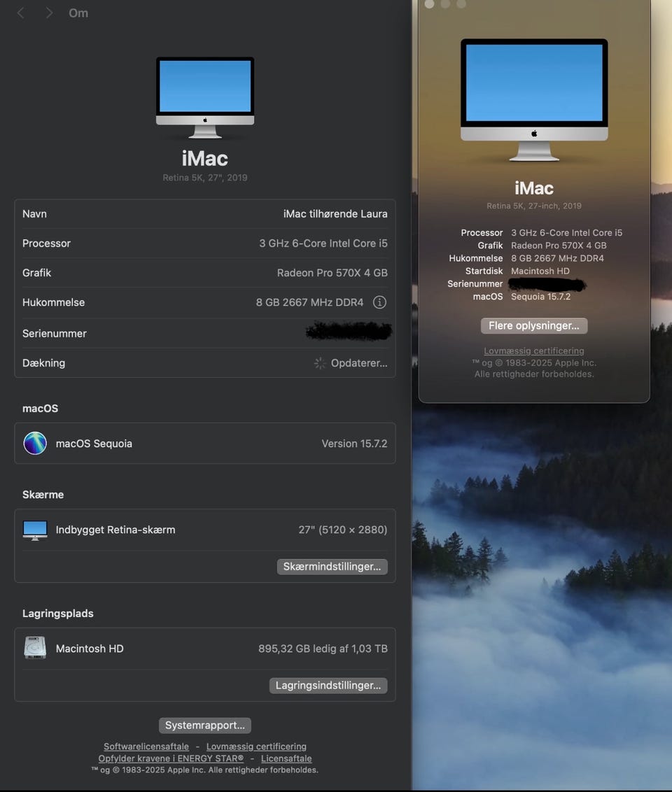Click the Processor value in About window
The width and height of the screenshot is (672, 792).
click(x=567, y=233)
